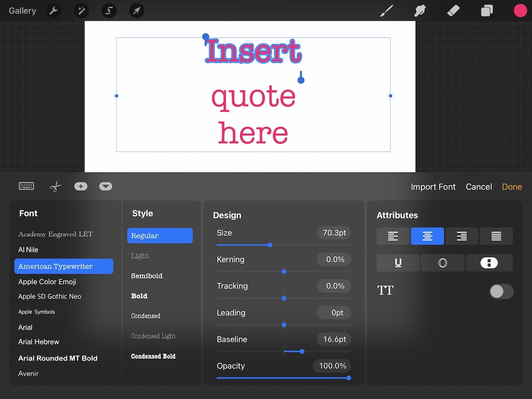The image size is (532, 399).
Task: Select the Transform arrow tool
Action: click(x=137, y=10)
